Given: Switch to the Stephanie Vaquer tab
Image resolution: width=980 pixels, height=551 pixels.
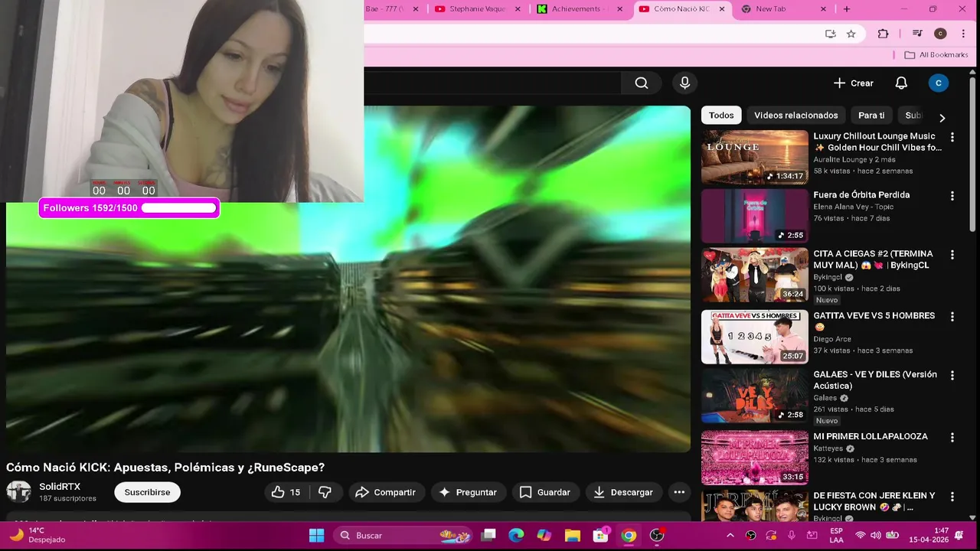Looking at the screenshot, I should point(478,9).
